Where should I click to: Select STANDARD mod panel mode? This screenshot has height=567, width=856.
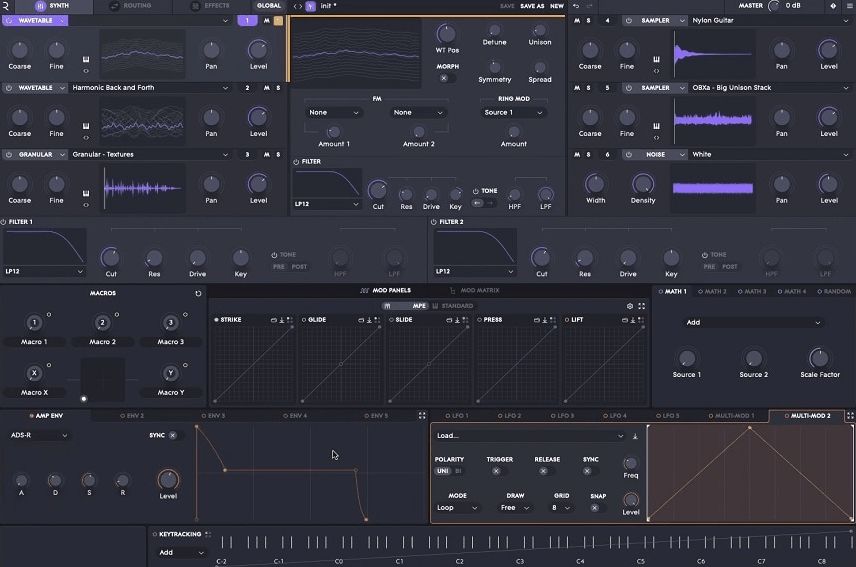[453, 306]
